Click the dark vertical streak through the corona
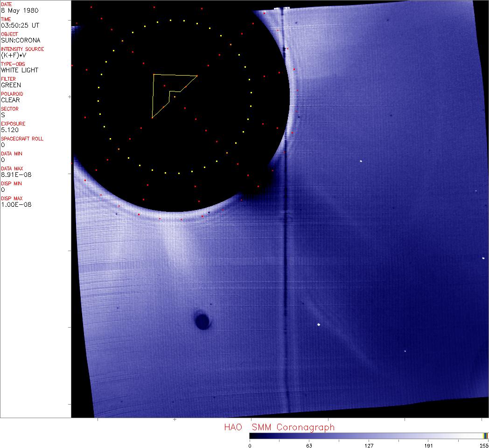This screenshot has width=489, height=448. pos(285,280)
